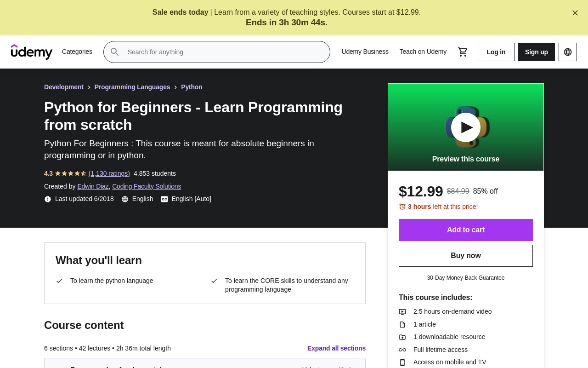Click Buy now
This screenshot has height=368, width=588.
(x=466, y=256)
